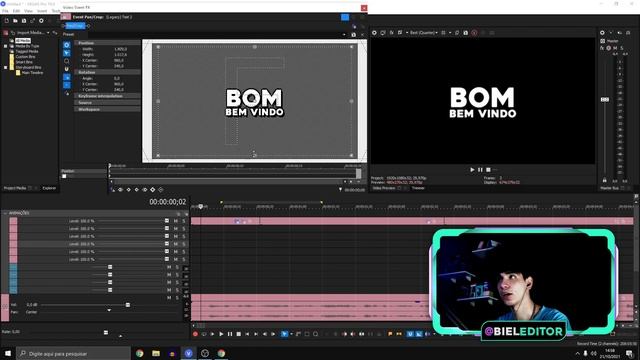Toggle the Position row keyframe checkbox

(x=64, y=176)
